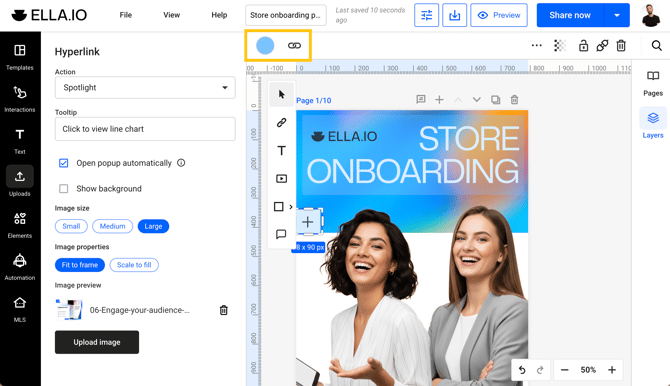The image size is (670, 386).
Task: Open the Interactions sidebar panel
Action: click(x=20, y=99)
